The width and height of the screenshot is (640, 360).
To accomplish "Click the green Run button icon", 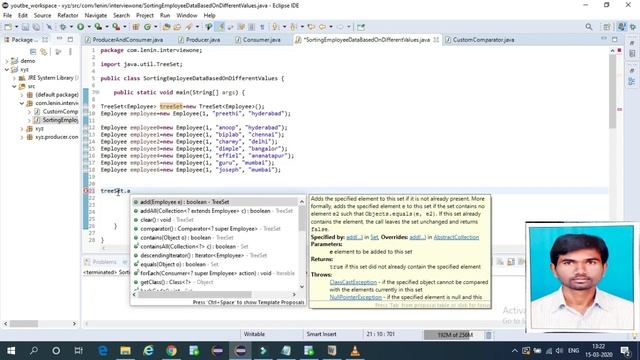I will coord(80,27).
